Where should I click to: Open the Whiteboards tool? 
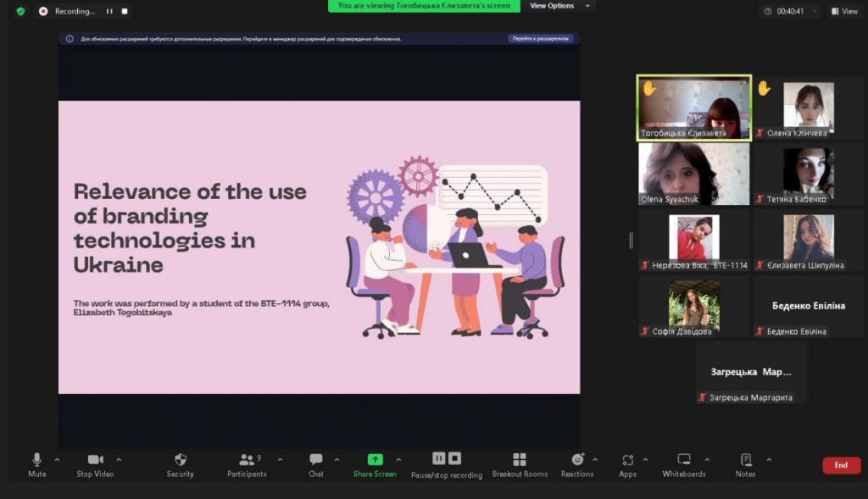coord(683,463)
